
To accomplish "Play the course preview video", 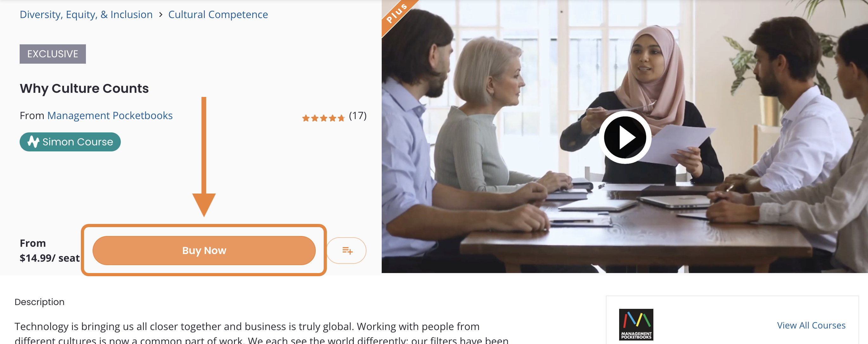I will 625,137.
